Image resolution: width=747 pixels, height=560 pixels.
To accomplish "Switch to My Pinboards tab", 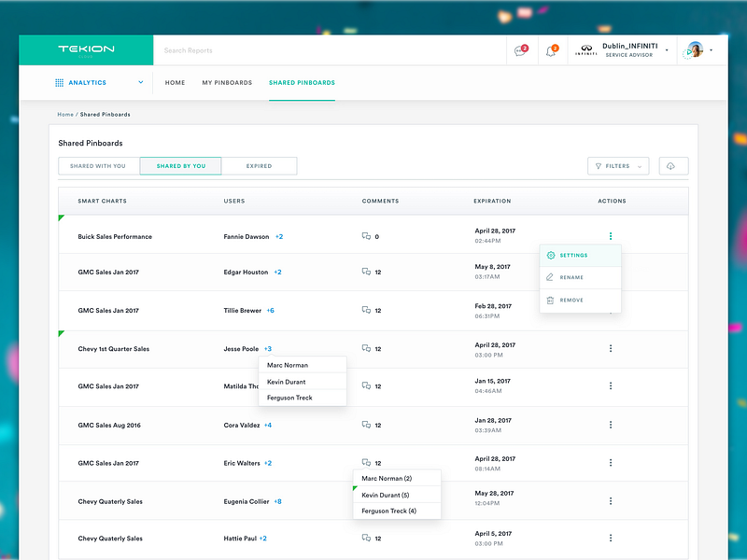I will point(227,83).
